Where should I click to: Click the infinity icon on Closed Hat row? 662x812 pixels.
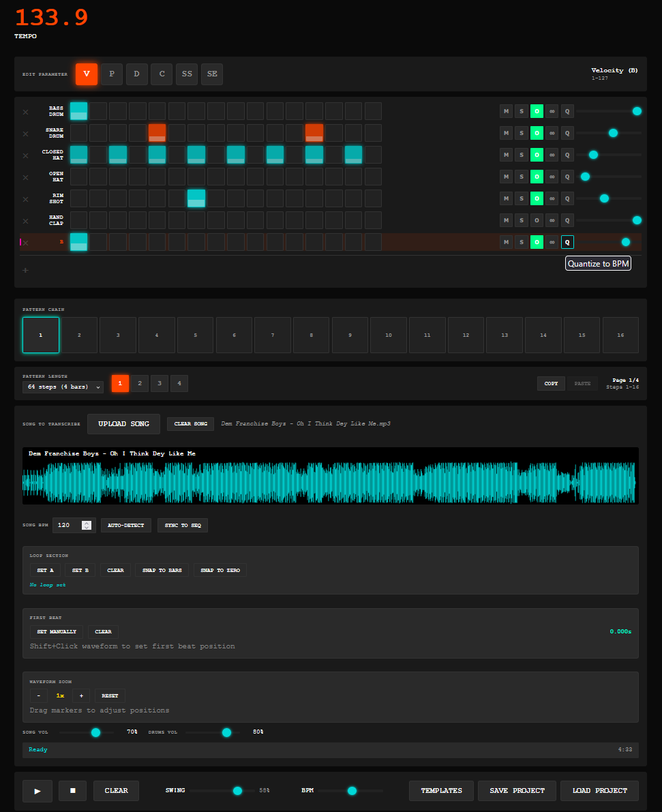pos(552,155)
